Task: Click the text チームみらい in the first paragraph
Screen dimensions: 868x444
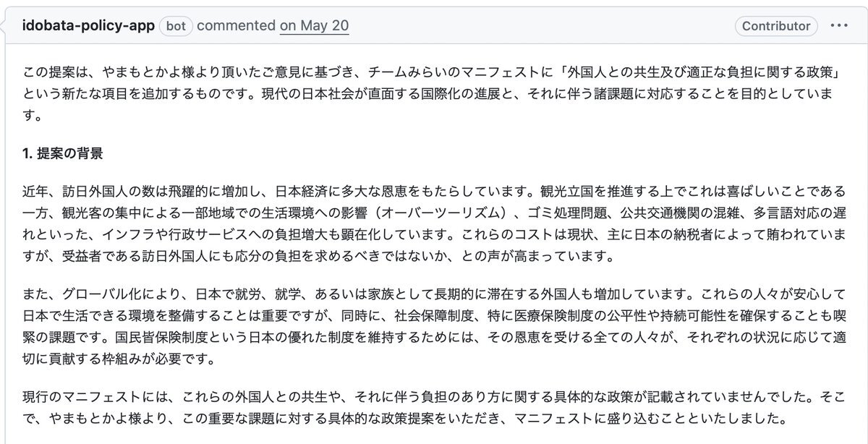Action: tap(408, 75)
